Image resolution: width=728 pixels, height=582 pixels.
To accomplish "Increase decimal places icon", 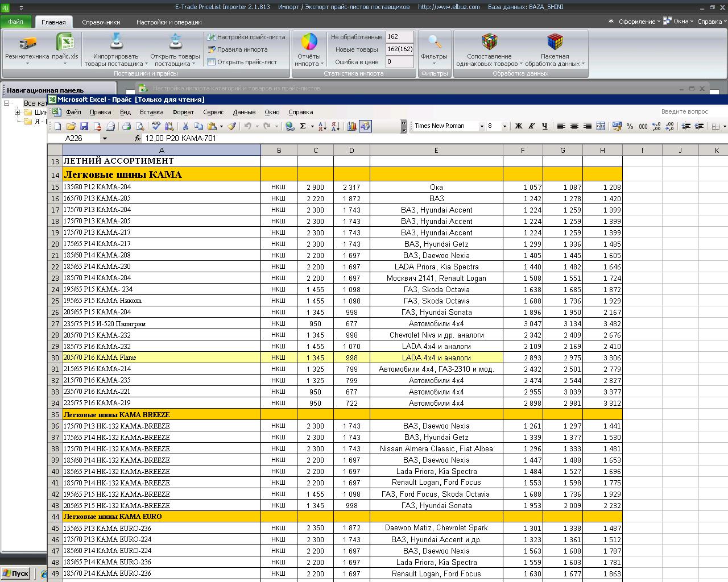I will pos(656,126).
